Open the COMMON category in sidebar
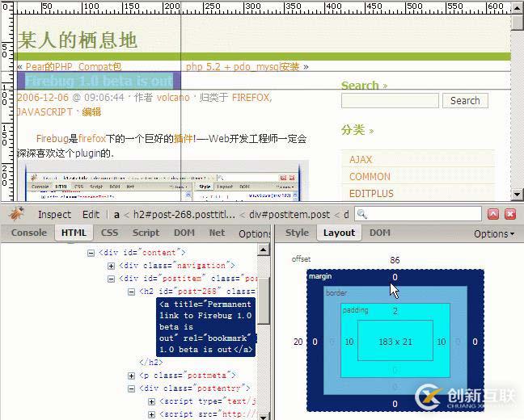The image size is (524, 420). click(370, 177)
